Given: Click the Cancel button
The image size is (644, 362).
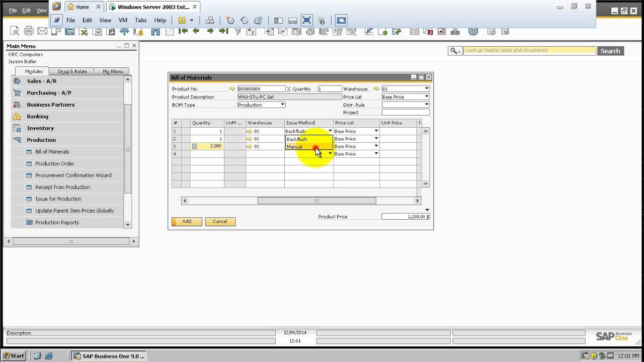Looking at the screenshot, I should pyautogui.click(x=220, y=221).
